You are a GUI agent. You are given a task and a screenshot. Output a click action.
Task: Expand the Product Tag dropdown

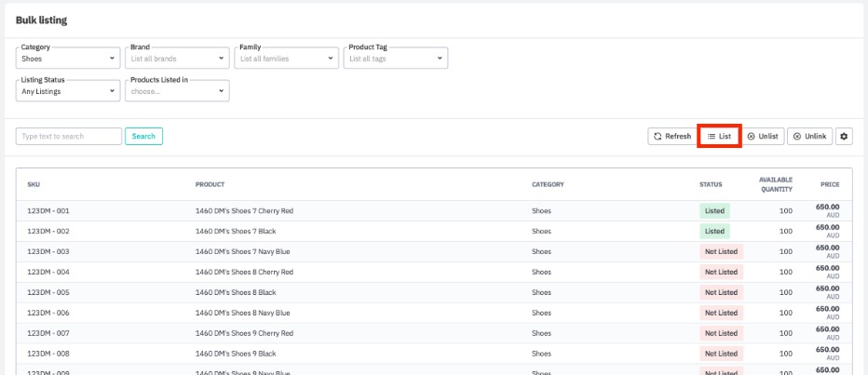pos(395,59)
